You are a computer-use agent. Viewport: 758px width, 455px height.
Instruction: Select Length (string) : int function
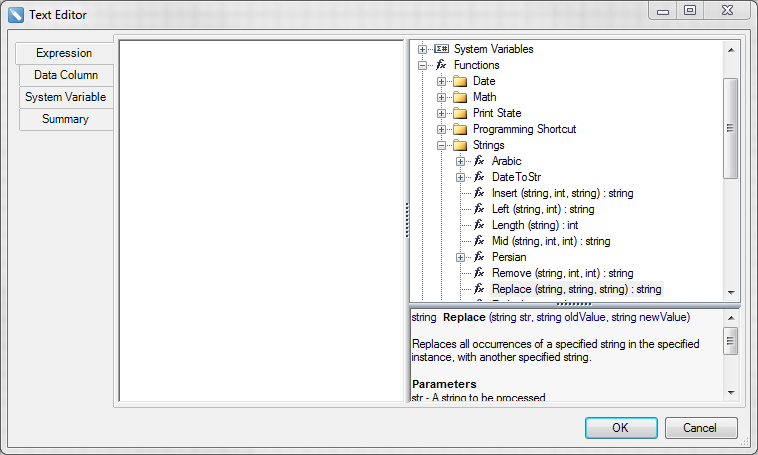tap(535, 225)
